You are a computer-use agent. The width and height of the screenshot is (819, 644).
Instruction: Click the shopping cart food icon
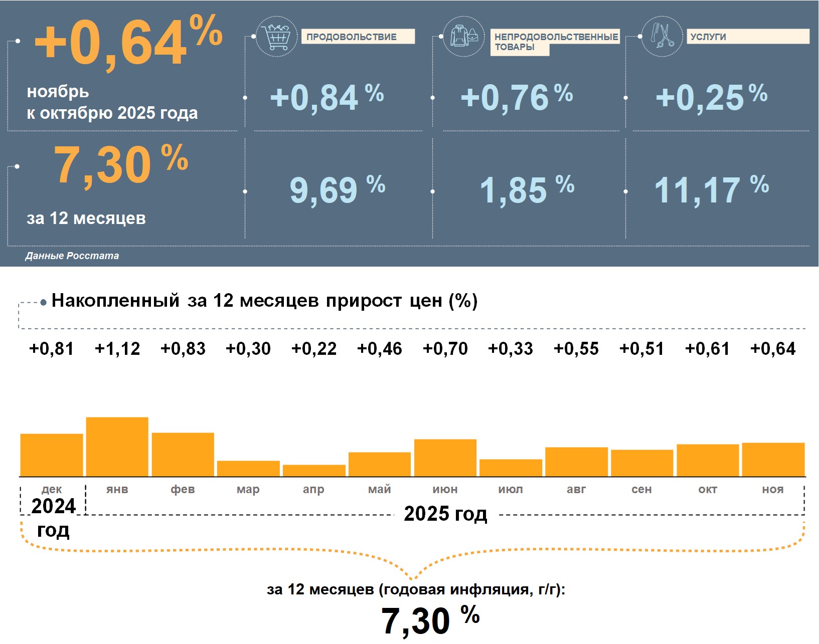click(276, 37)
